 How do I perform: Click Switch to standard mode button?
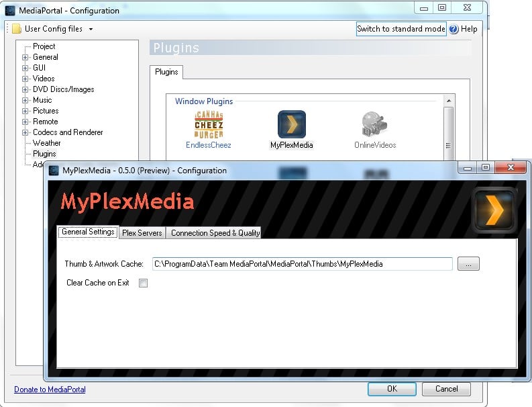pos(401,29)
